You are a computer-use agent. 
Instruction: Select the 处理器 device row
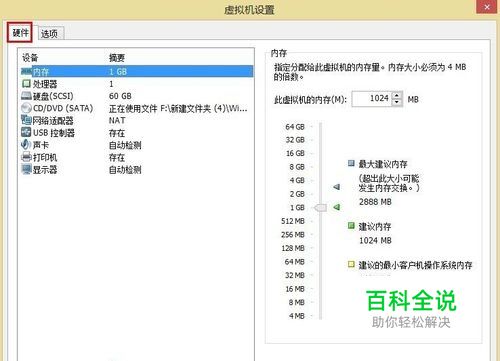(137, 84)
